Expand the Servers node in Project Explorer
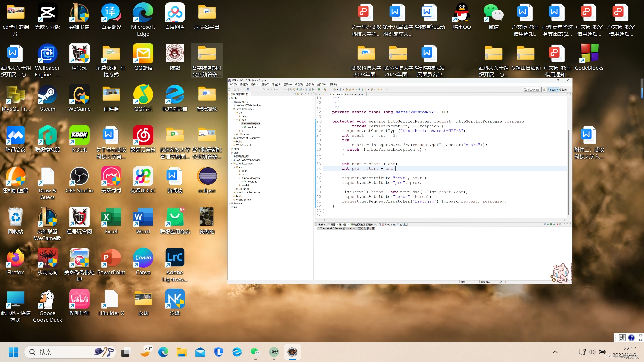Image resolution: width=644 pixels, height=362 pixels. [x=230, y=203]
